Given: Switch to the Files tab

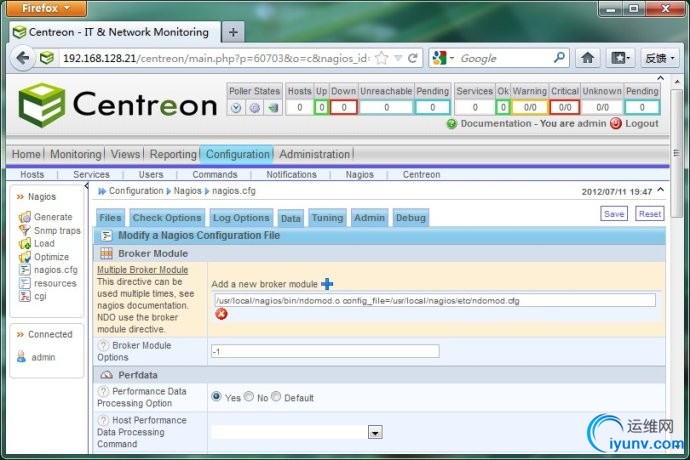Looking at the screenshot, I should click(x=110, y=218).
